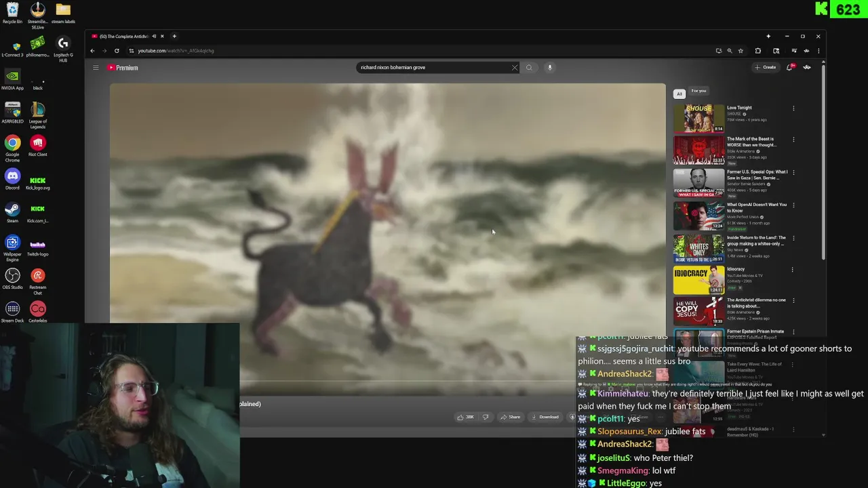
Task: Go back with browser back arrow
Action: pos(93,51)
